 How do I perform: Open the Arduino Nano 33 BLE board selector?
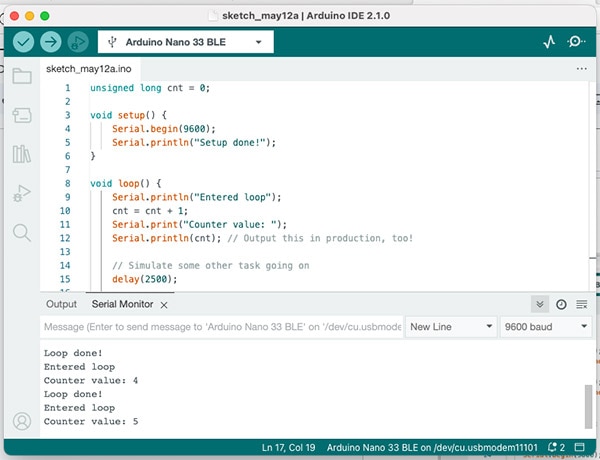tap(186, 42)
